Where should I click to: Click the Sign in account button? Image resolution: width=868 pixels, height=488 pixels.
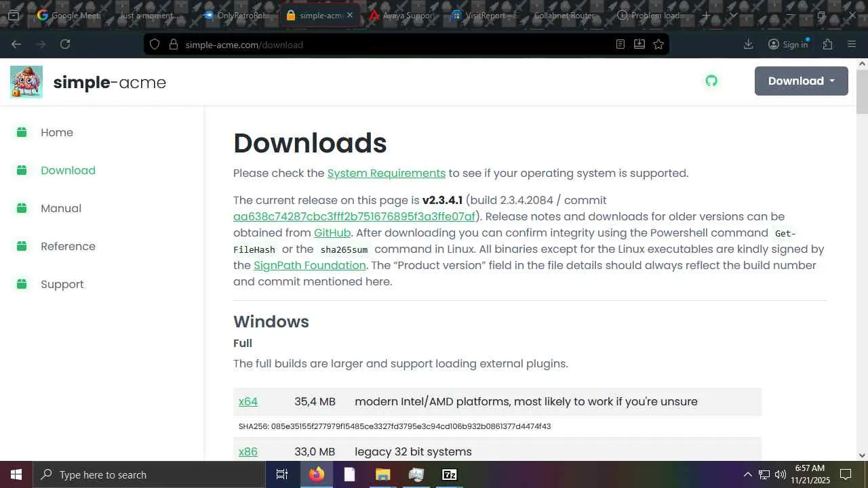[x=788, y=44]
